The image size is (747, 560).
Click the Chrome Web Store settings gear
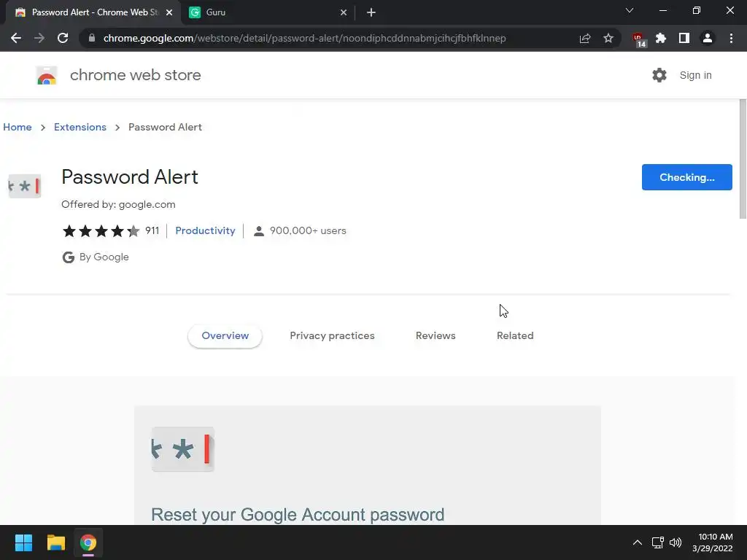659,75
